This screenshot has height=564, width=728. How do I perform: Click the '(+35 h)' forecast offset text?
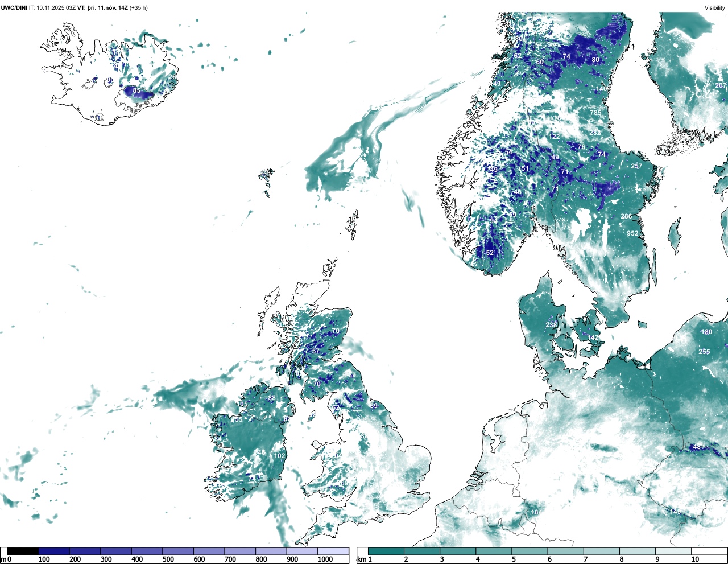click(x=139, y=8)
